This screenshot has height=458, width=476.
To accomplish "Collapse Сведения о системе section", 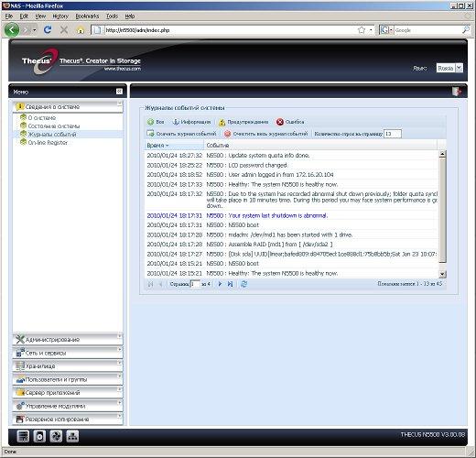I will coord(68,106).
